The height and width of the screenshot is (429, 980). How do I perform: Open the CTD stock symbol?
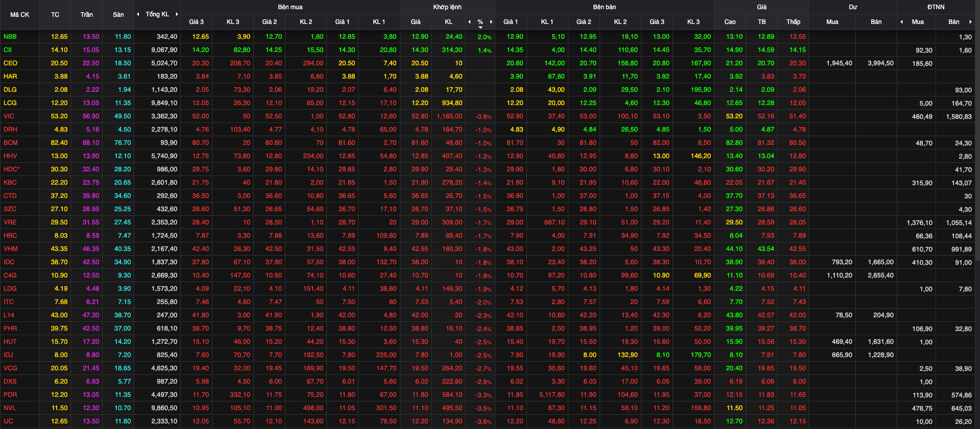(x=10, y=196)
